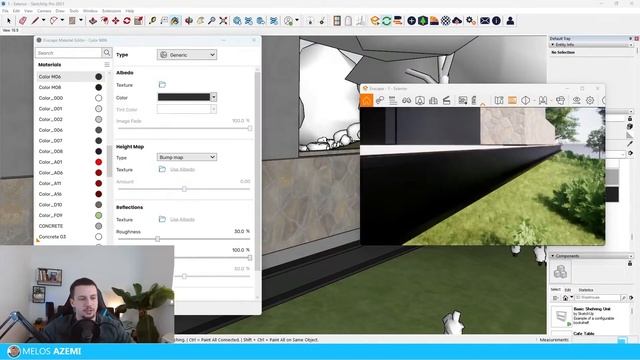The height and width of the screenshot is (360, 640).
Task: Open the Window menu
Action: tap(90, 11)
